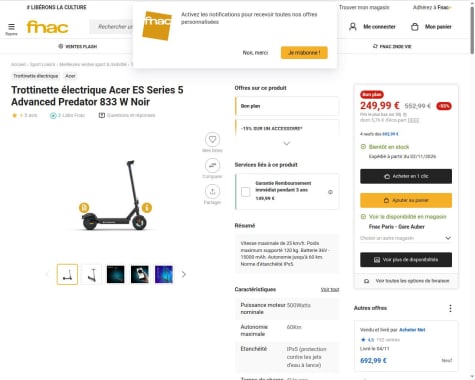This screenshot has height=380, width=475.
Task: Open the Choisir un autre magasin dropdown
Action: click(406, 238)
